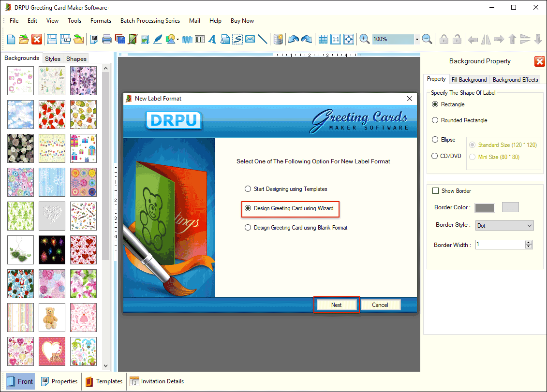Click the 1:1 actual size icon
Screen dimensions: 547x392
point(336,39)
